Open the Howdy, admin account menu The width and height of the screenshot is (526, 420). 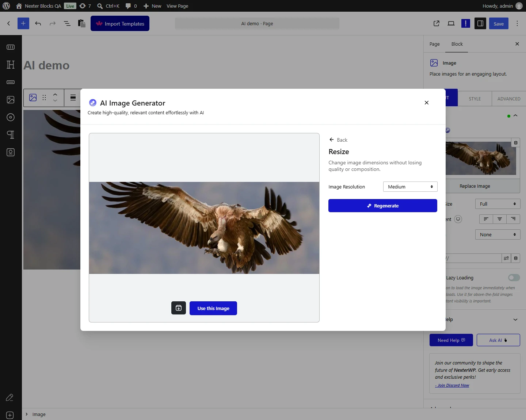point(502,6)
